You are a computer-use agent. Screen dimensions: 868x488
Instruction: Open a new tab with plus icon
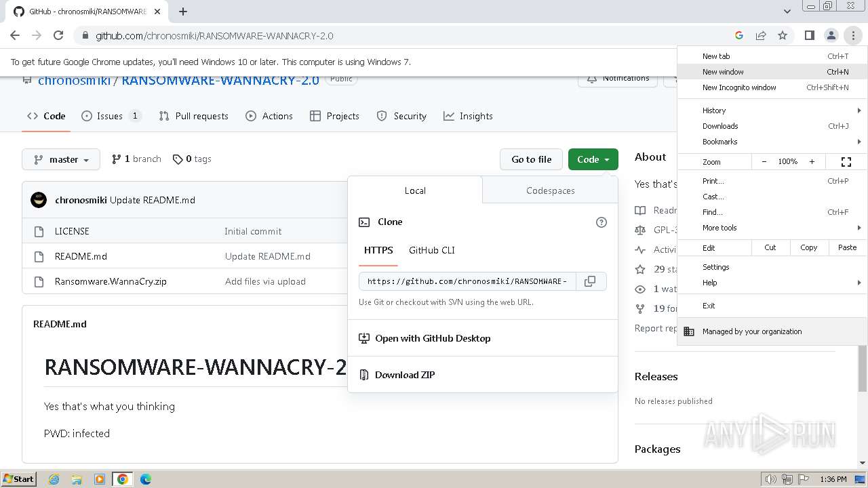(x=183, y=12)
